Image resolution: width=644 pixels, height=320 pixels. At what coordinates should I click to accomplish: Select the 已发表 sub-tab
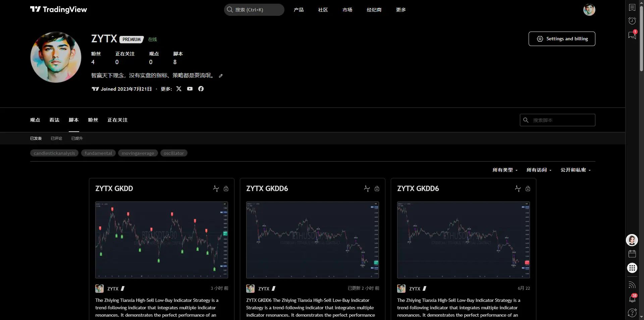click(36, 138)
